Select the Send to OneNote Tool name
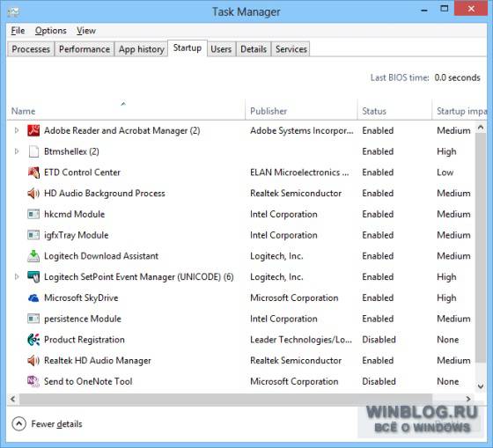Screen dimensions: 493x448 click(x=88, y=381)
